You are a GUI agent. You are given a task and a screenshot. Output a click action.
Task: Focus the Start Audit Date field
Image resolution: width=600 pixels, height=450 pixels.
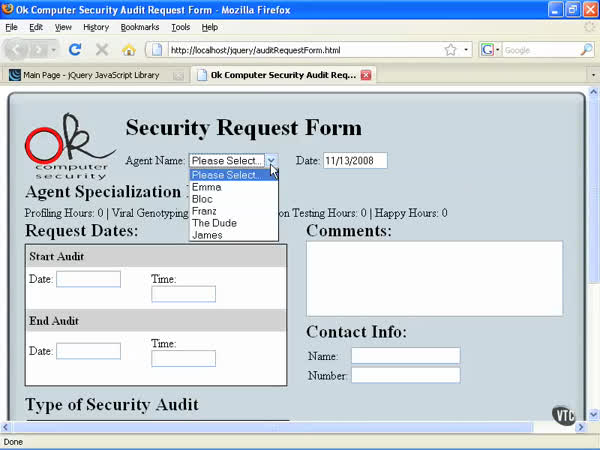(88, 279)
